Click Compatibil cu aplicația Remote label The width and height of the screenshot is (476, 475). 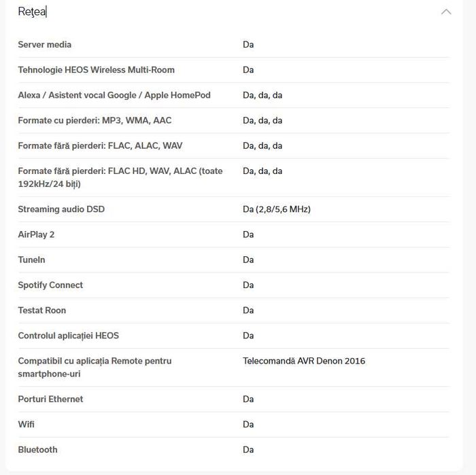[95, 367]
